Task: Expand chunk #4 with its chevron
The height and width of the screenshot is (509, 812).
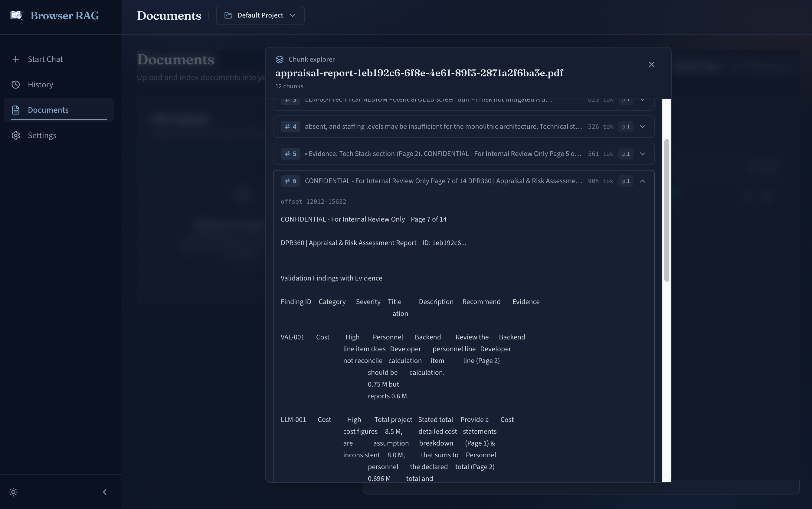Action: pyautogui.click(x=642, y=127)
